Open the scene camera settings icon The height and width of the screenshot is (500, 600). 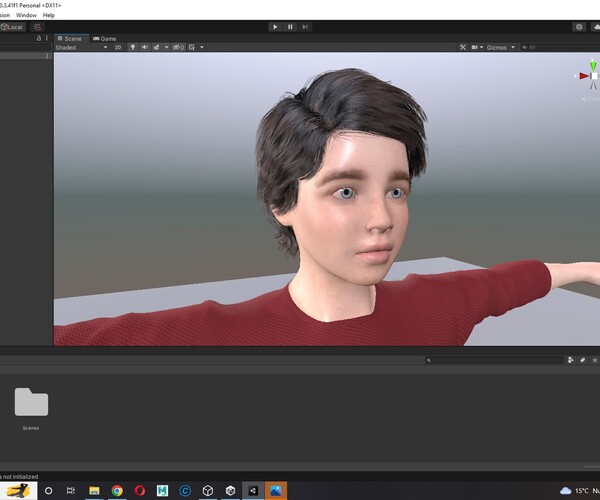(x=474, y=47)
